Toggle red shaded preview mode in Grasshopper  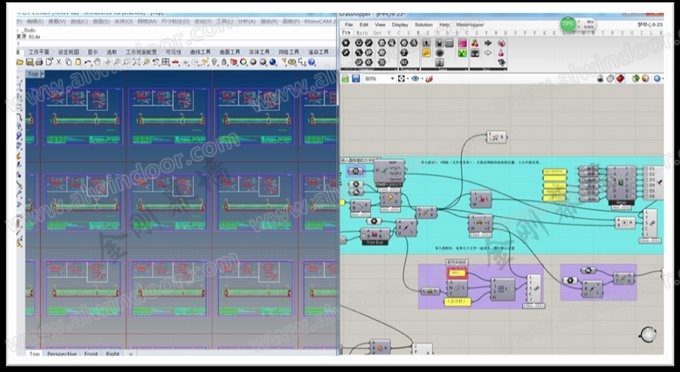pos(621,78)
